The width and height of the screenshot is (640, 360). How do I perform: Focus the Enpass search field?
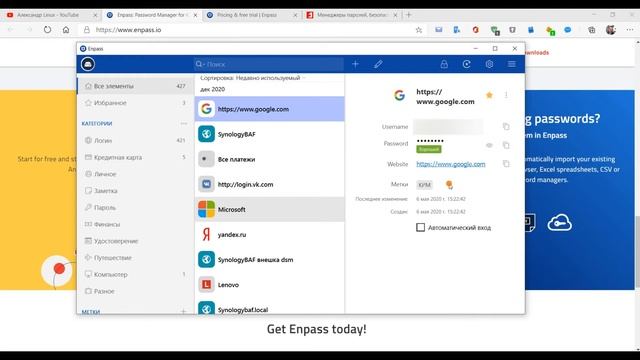pyautogui.click(x=269, y=64)
